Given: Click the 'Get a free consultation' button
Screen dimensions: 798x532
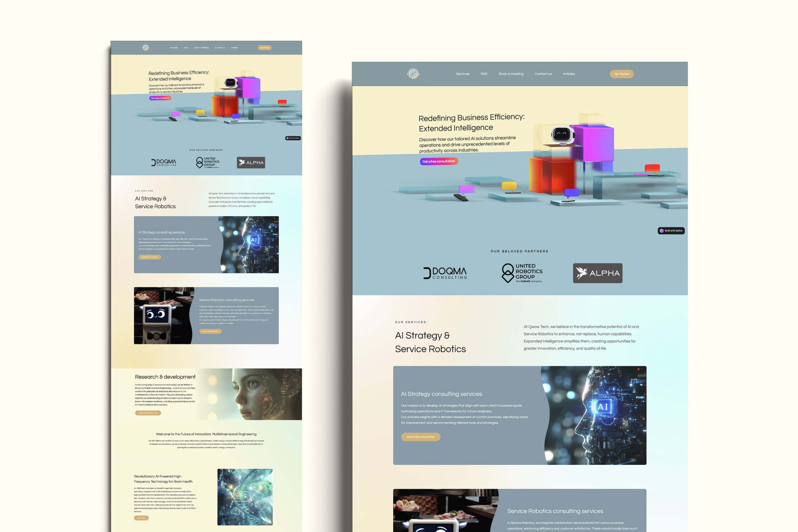Looking at the screenshot, I should (439, 161).
